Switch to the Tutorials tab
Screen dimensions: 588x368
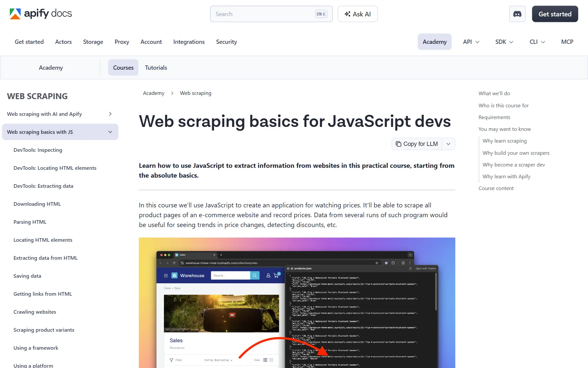tap(156, 68)
